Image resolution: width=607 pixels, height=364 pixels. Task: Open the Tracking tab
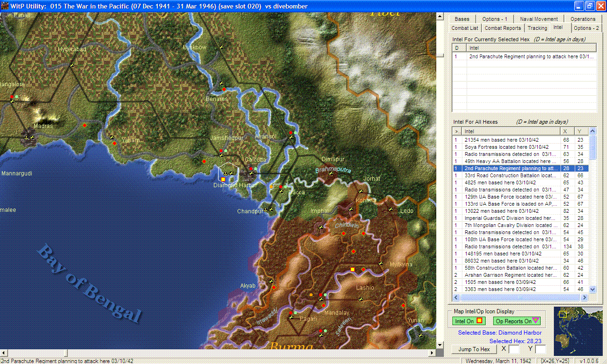click(x=537, y=28)
